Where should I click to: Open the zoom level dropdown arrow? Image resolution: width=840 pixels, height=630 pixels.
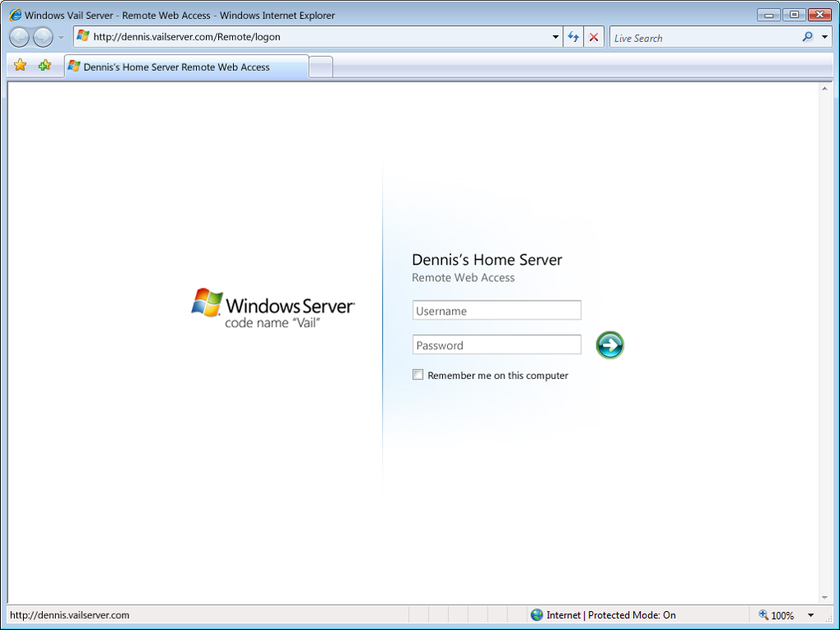coord(810,615)
